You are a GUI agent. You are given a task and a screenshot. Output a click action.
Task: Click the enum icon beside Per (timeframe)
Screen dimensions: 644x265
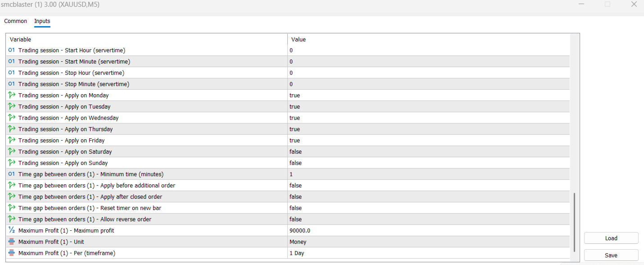[12, 253]
